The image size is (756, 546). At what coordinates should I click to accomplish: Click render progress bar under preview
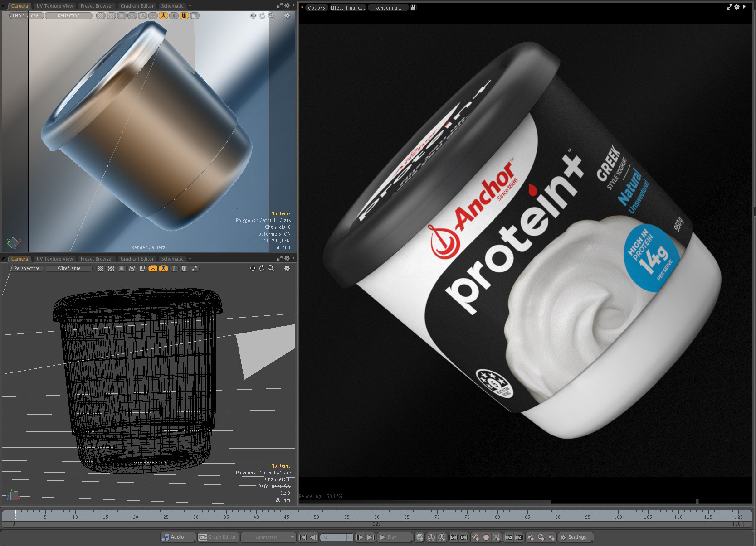pos(525,502)
